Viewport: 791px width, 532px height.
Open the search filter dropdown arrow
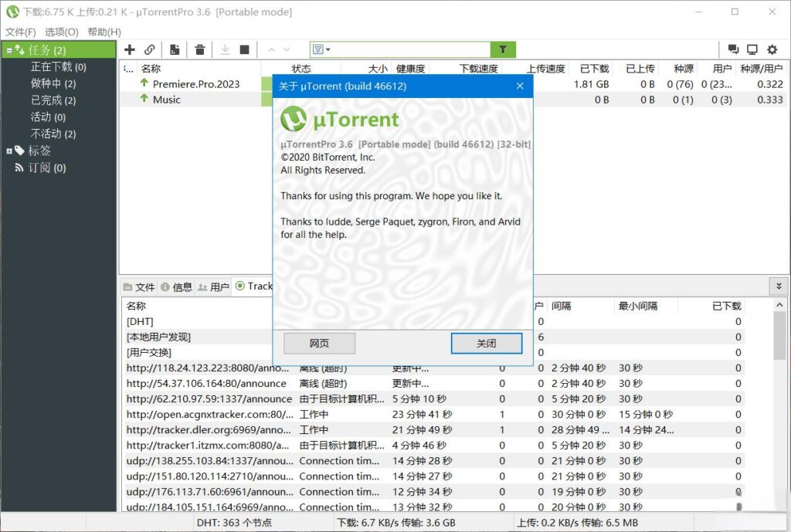coord(328,49)
